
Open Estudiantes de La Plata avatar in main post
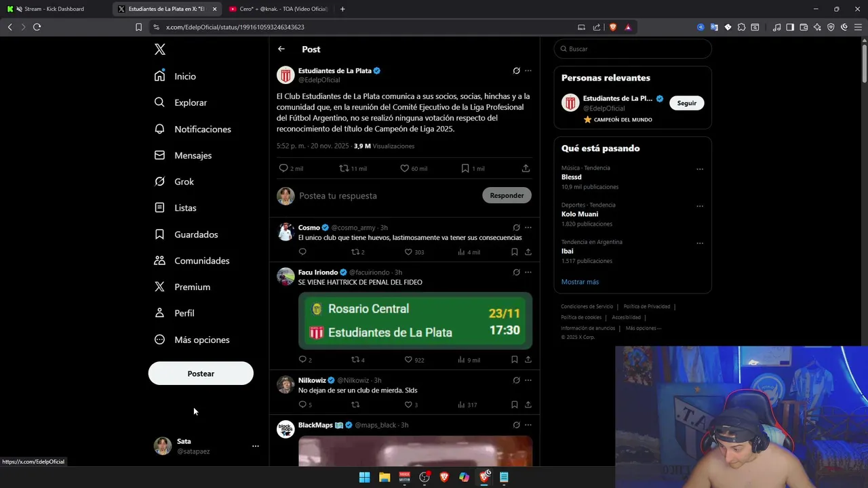285,75
